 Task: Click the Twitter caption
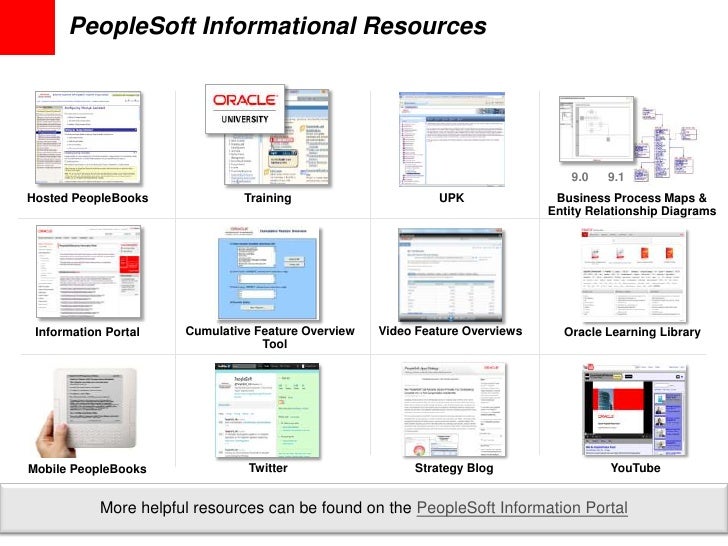(268, 468)
